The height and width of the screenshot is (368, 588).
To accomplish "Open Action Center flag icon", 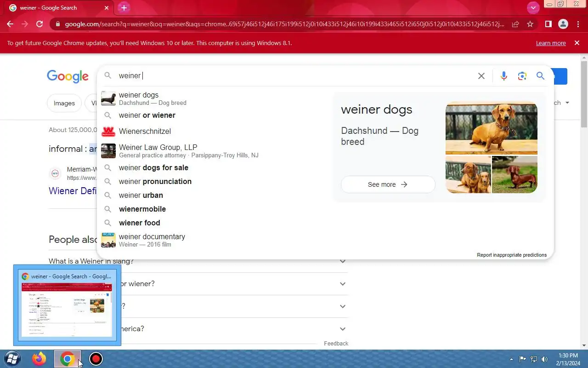I will pyautogui.click(x=523, y=359).
